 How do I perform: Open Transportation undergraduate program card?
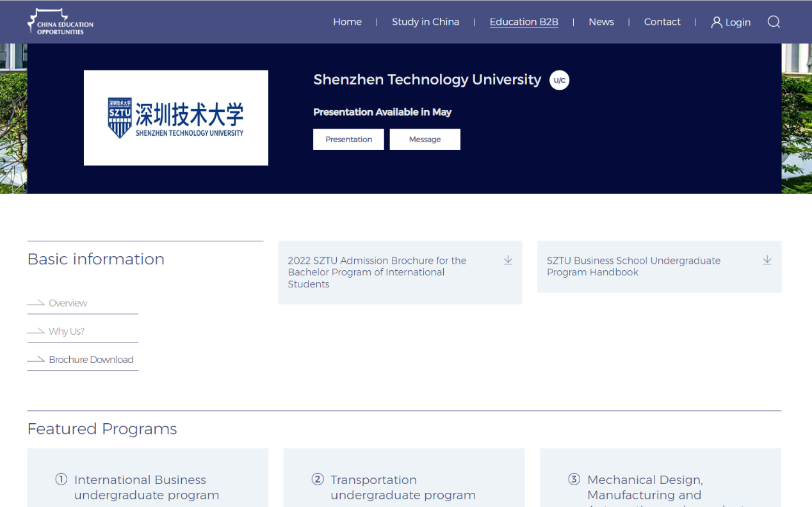(403, 487)
